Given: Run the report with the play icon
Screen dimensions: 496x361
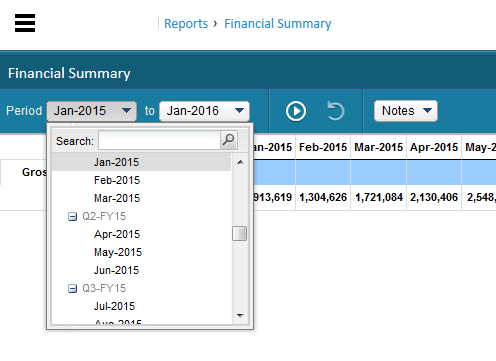Looking at the screenshot, I should click(296, 111).
